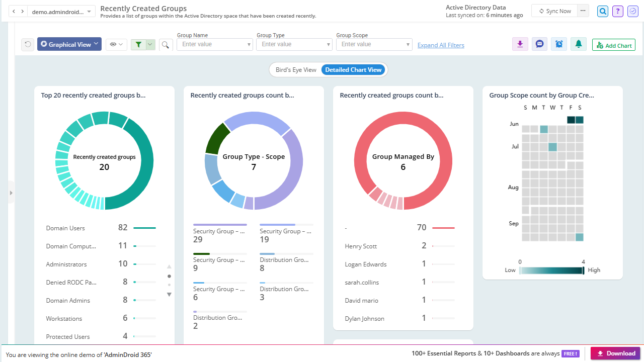644x362 pixels.
Task: Click the Protected Users legend row
Action: [x=101, y=336]
